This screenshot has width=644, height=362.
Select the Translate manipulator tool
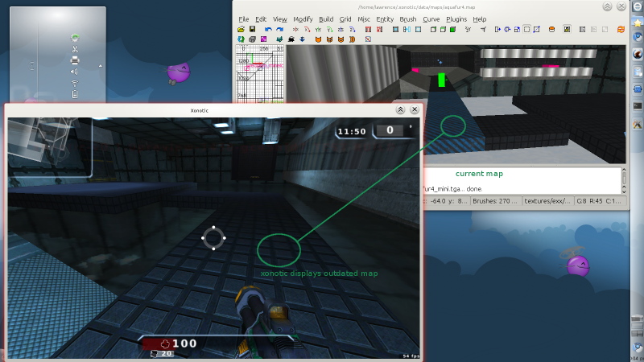[x=497, y=30]
